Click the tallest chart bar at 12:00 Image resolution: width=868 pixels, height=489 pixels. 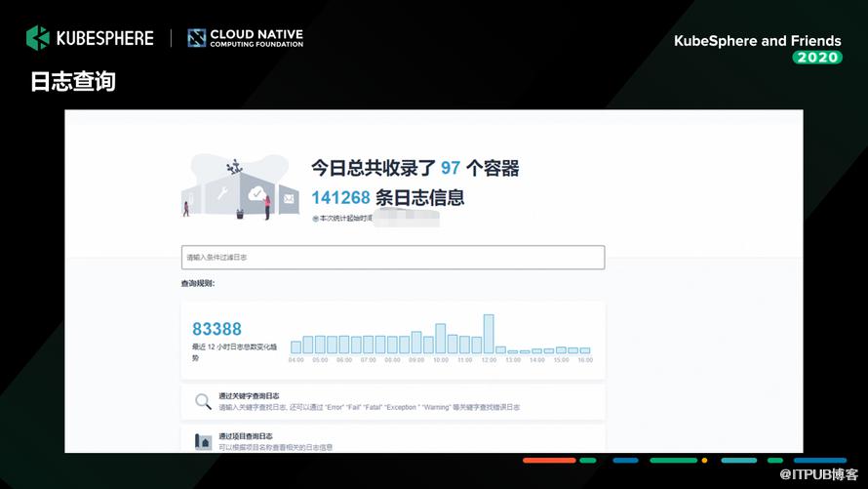489,334
